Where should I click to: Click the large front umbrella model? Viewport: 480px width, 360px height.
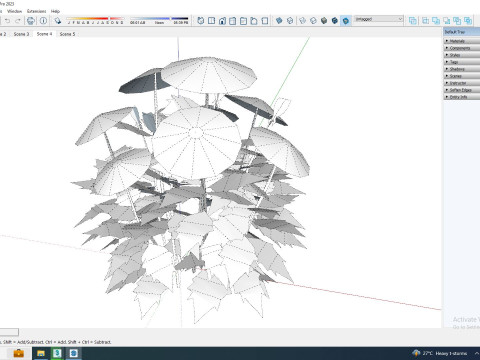(197, 143)
